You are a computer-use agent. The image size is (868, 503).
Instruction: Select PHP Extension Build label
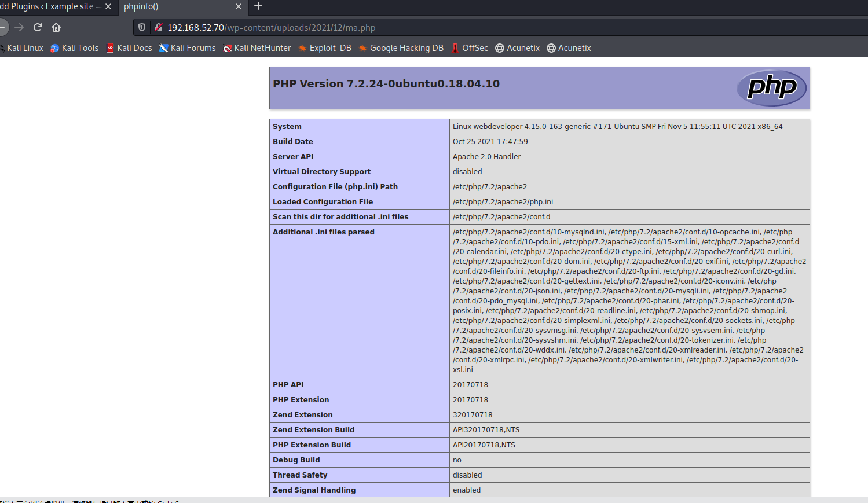pyautogui.click(x=312, y=445)
